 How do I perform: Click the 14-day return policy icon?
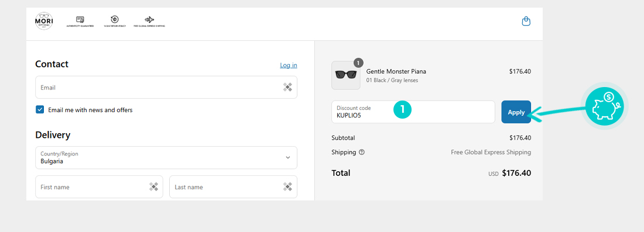pos(115,19)
